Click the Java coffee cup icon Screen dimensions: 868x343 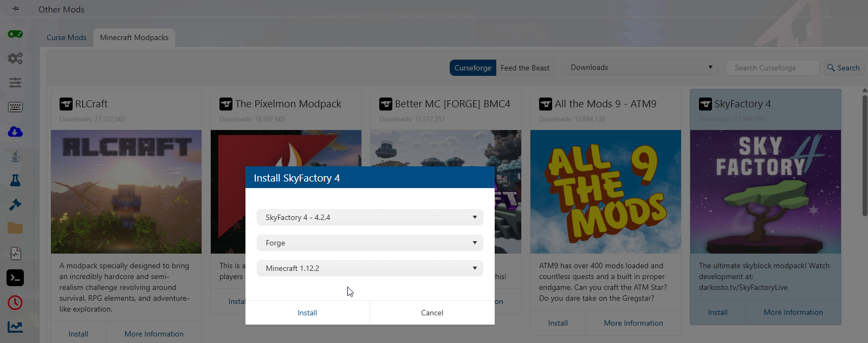pyautogui.click(x=15, y=156)
